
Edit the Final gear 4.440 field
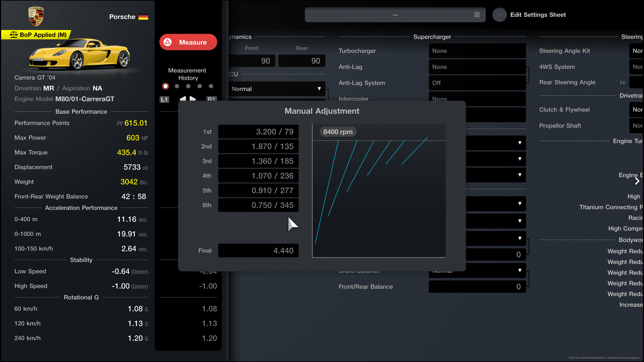[x=258, y=251]
